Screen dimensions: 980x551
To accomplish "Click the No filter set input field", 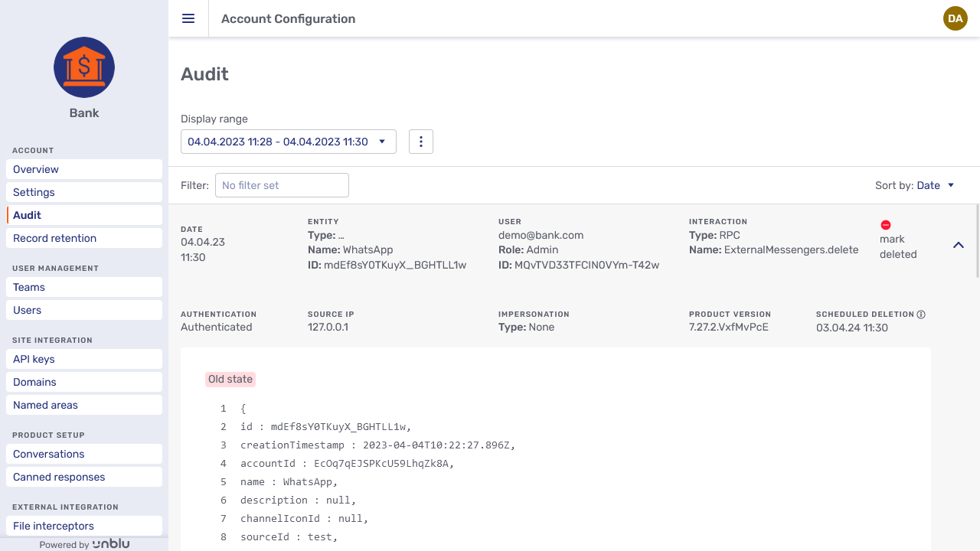I will pyautogui.click(x=282, y=185).
